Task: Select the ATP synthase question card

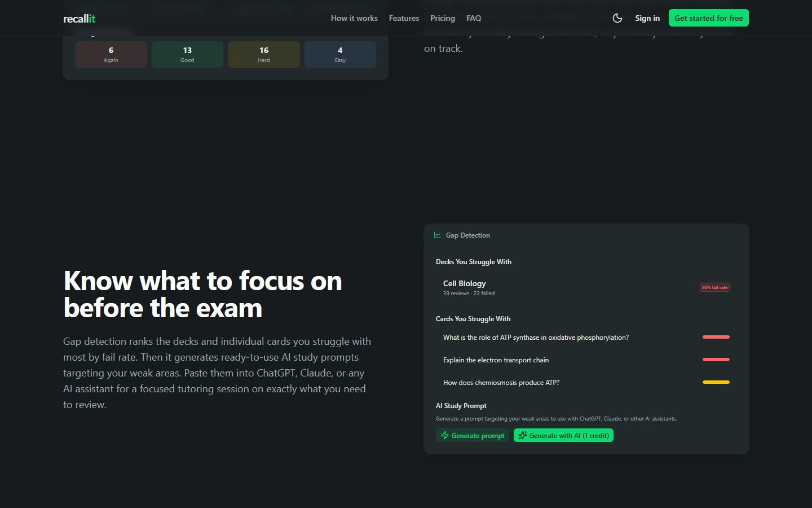Action: (x=586, y=338)
